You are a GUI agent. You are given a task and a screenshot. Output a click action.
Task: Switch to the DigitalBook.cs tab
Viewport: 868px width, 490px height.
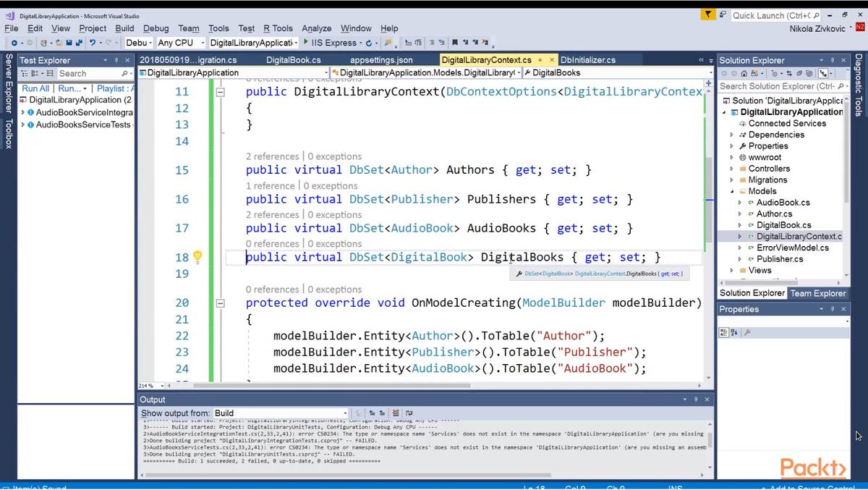tap(294, 60)
